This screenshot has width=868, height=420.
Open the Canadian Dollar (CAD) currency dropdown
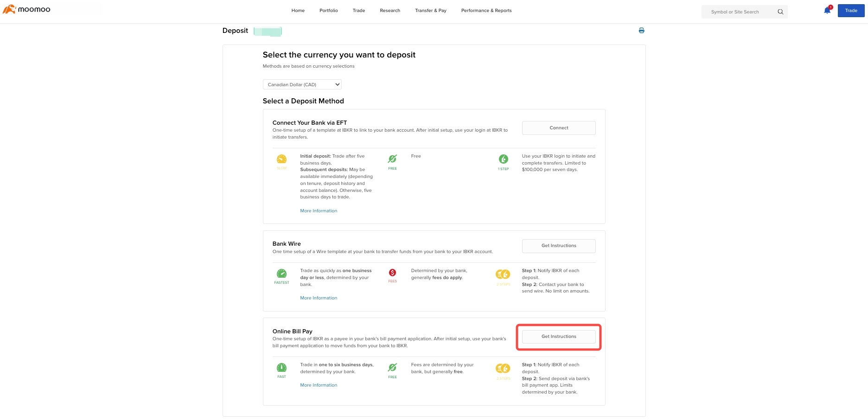302,84
